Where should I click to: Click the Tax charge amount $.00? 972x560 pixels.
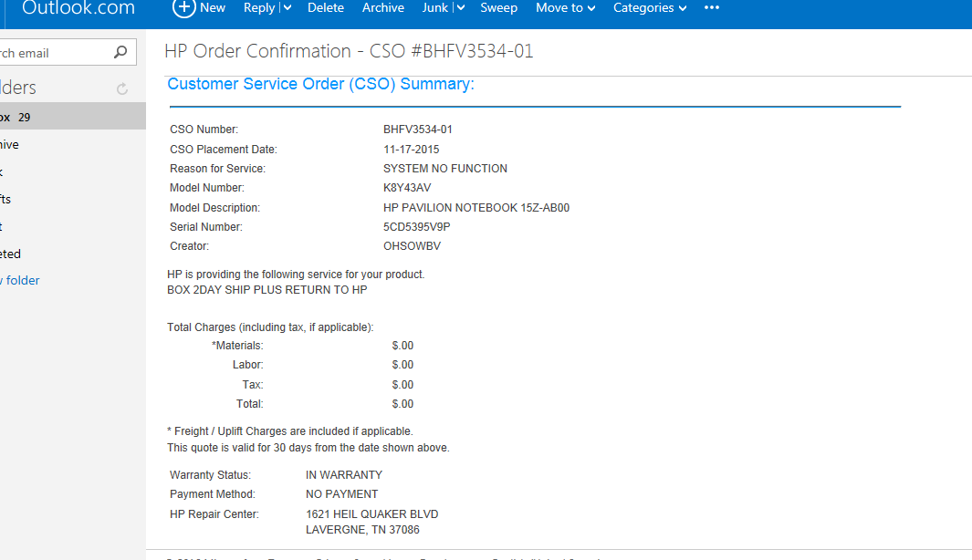(402, 385)
